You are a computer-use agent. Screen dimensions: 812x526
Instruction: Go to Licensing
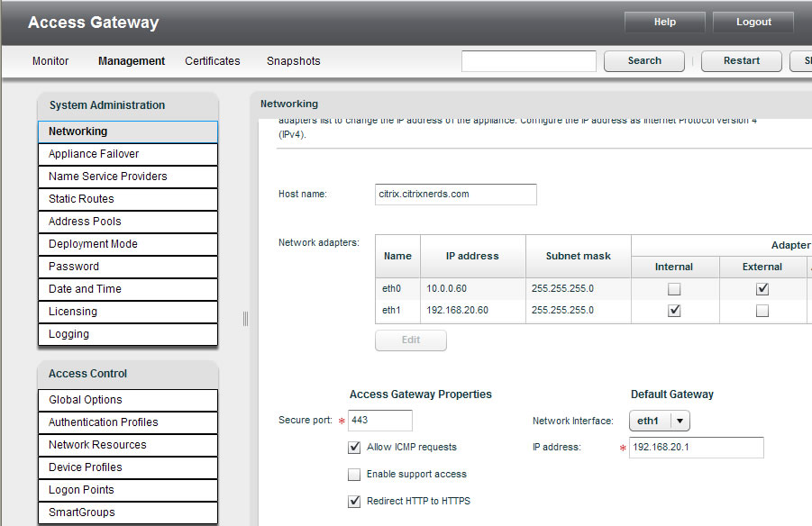pyautogui.click(x=128, y=312)
